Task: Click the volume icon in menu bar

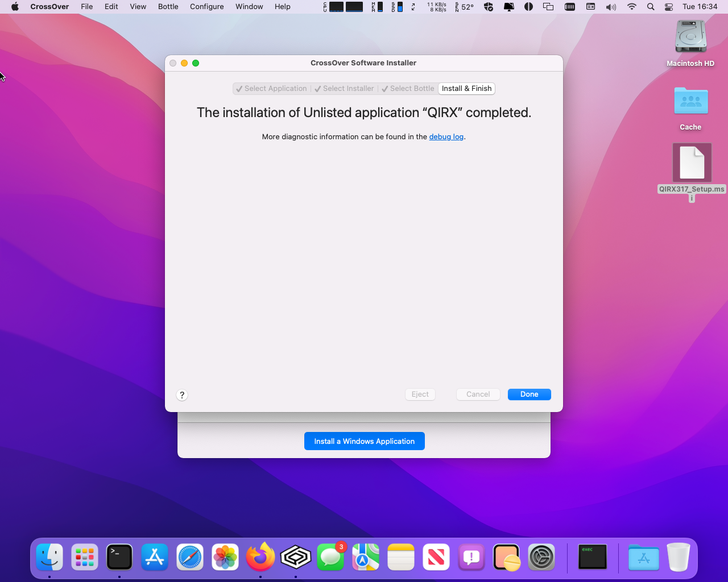Action: [x=611, y=7]
